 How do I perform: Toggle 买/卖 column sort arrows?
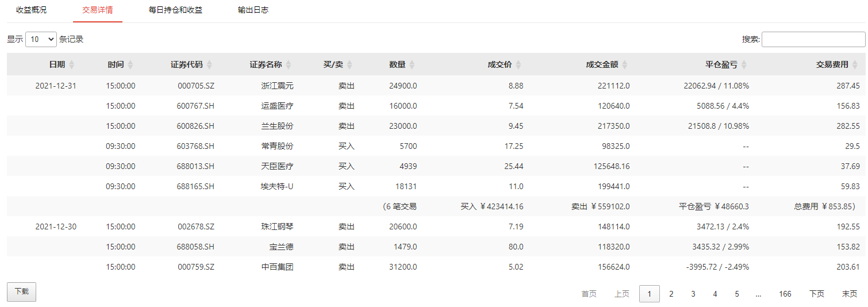(x=349, y=65)
